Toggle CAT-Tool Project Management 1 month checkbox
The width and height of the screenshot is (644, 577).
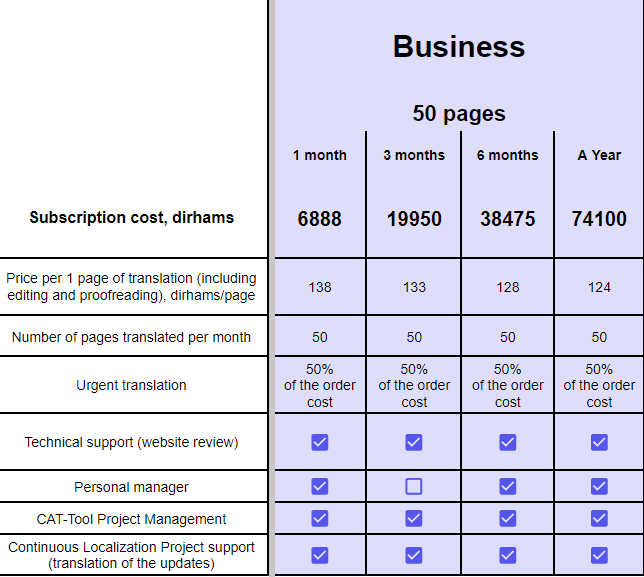click(x=320, y=518)
